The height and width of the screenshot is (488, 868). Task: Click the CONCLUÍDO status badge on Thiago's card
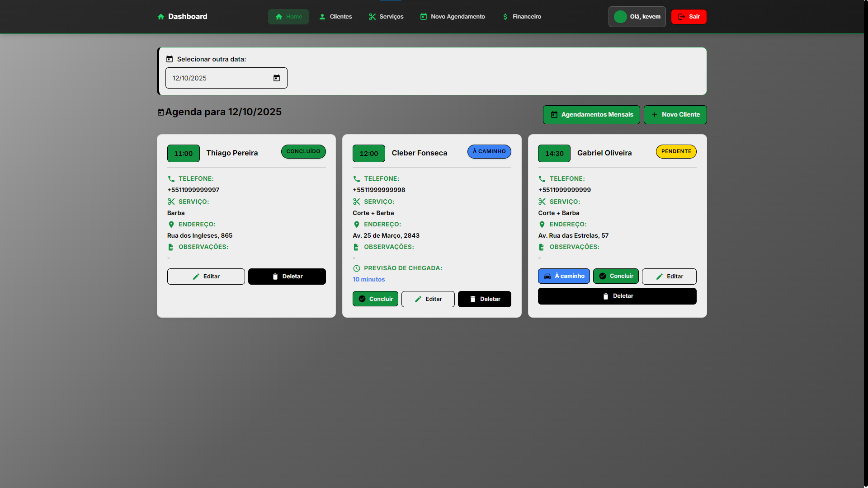(303, 151)
